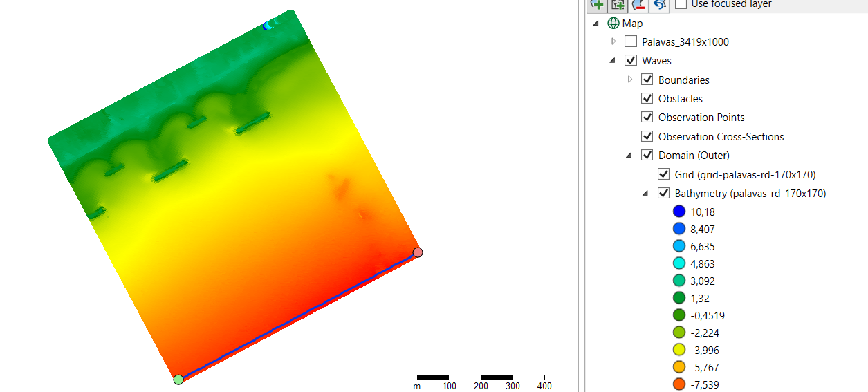Click the add group layer toolbar icon
Image resolution: width=868 pixels, height=392 pixels.
coord(618,4)
